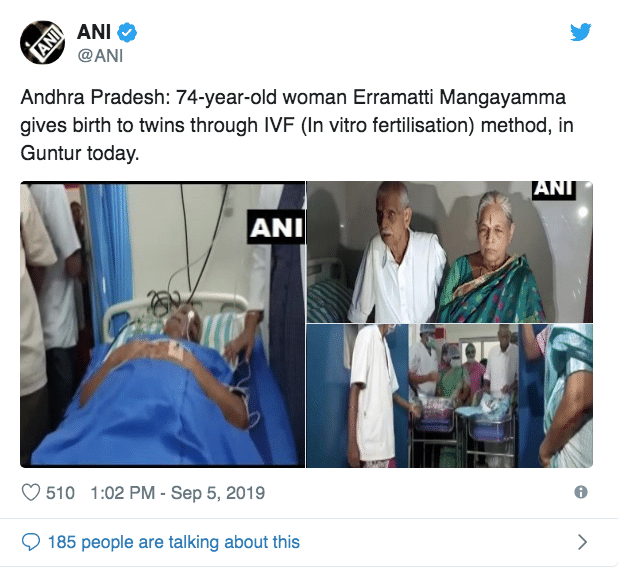Open the tweet timestamp Sep 5, 2019
Viewport: 618px width, 573px height.
coord(218,493)
